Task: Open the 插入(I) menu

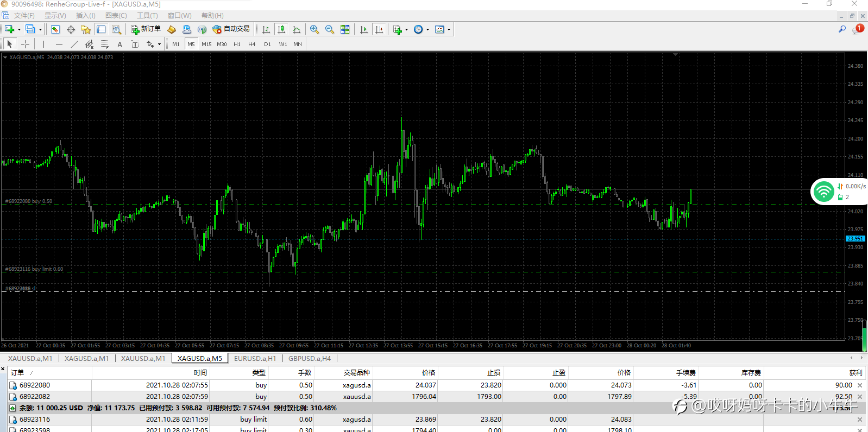Action: pyautogui.click(x=85, y=16)
